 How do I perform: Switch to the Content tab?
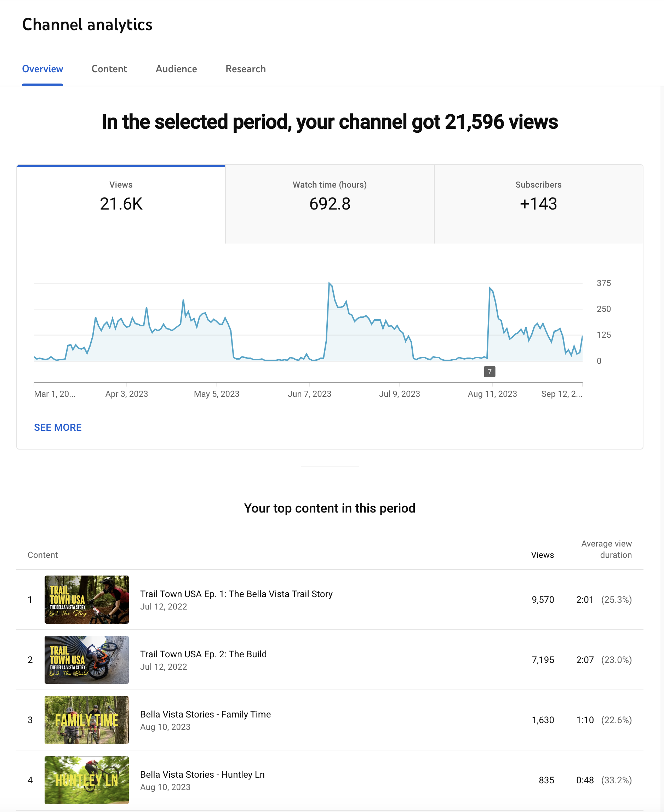pyautogui.click(x=109, y=69)
